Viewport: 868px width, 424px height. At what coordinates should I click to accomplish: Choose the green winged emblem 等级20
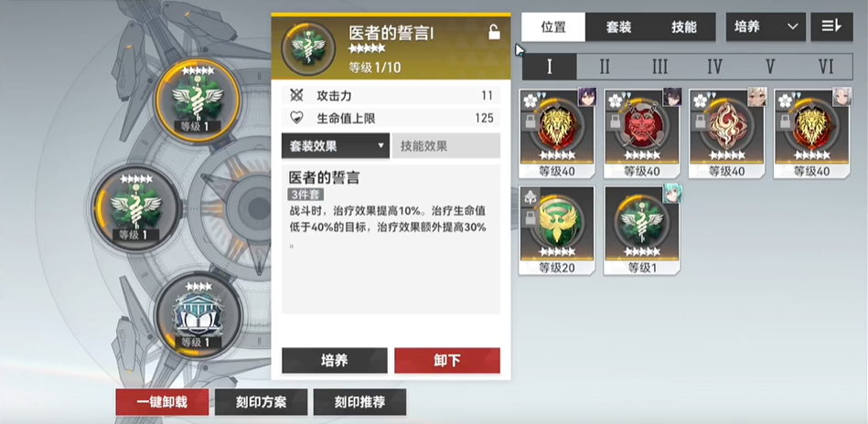tap(556, 230)
